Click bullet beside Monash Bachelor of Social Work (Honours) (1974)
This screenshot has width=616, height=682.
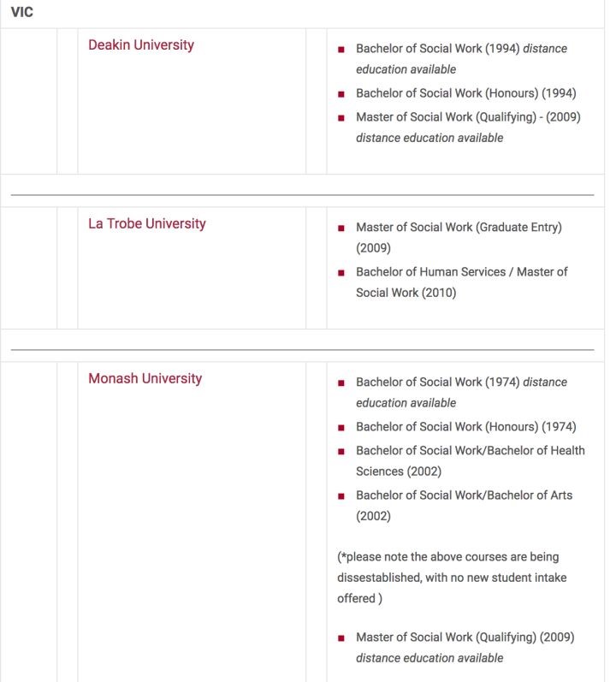click(341, 428)
